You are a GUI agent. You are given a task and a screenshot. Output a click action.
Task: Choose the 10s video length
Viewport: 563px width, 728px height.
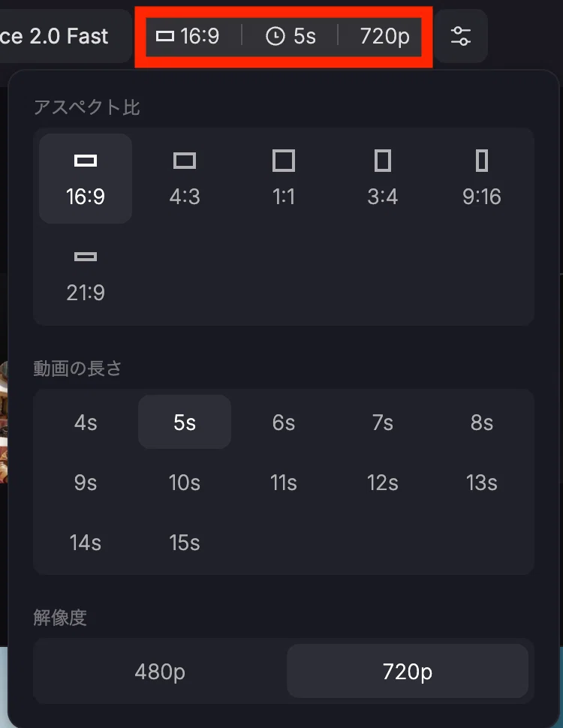(185, 483)
